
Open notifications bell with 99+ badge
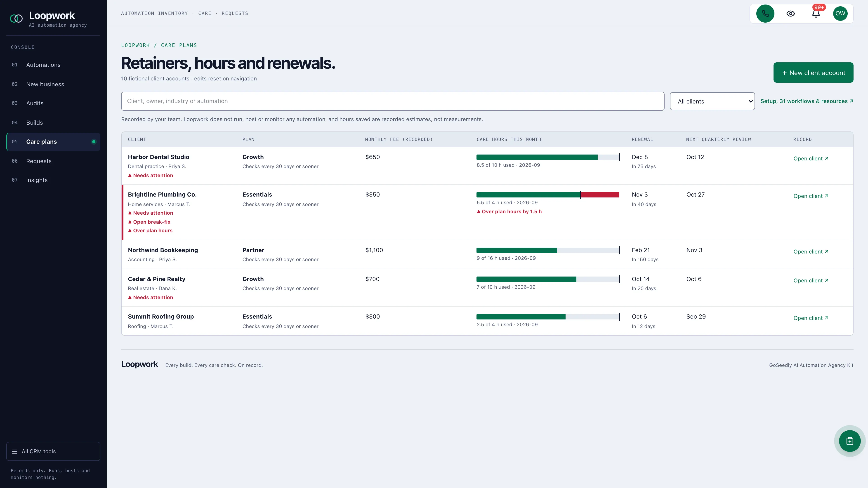pyautogui.click(x=816, y=14)
